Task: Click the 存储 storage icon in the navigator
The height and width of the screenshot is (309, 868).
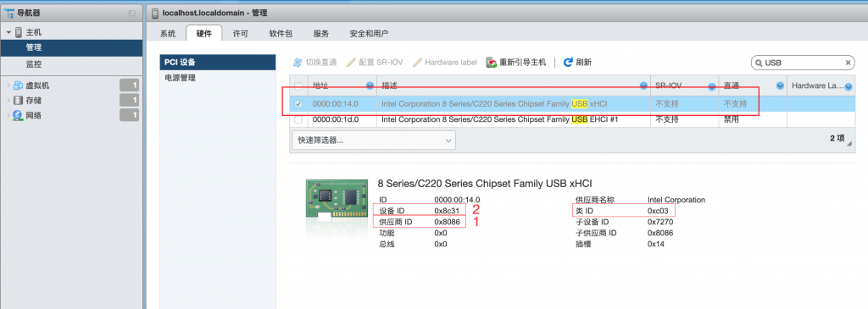Action: [x=18, y=101]
